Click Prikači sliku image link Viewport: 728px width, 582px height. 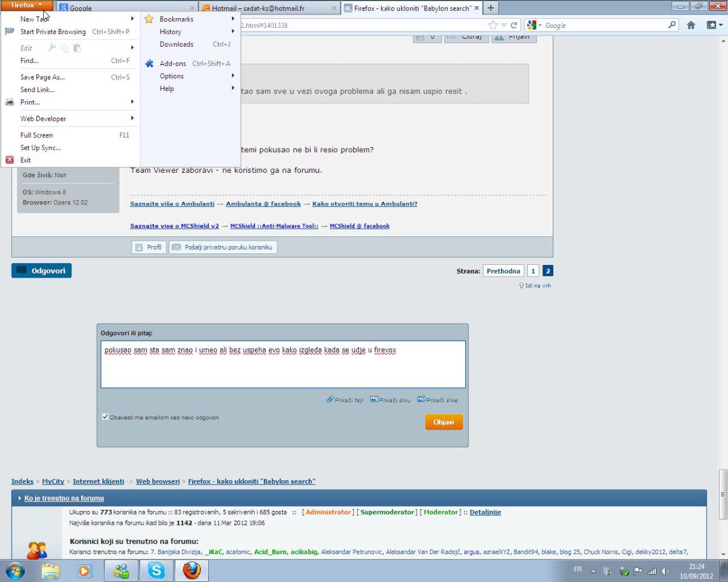(390, 400)
